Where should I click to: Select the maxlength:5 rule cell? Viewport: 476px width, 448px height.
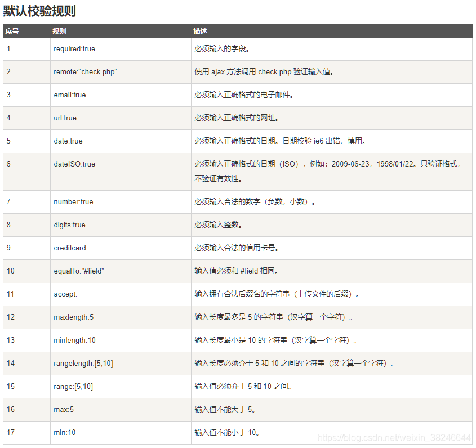(121, 317)
